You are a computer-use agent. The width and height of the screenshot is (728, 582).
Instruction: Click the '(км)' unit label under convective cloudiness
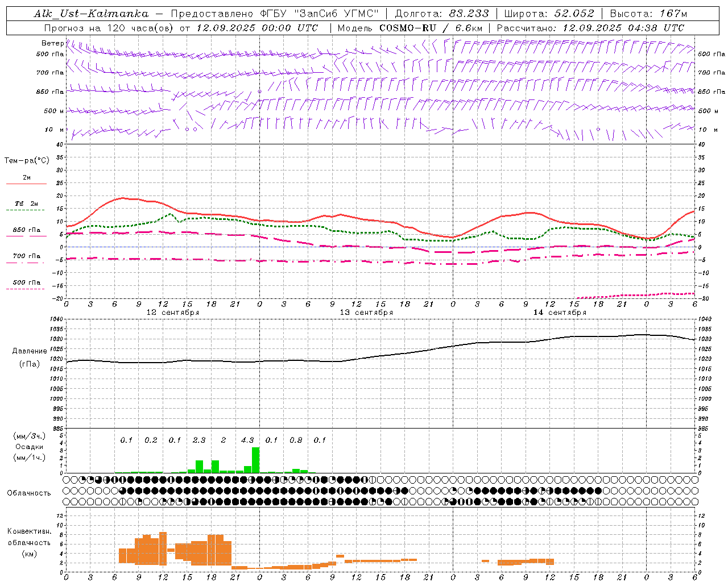coord(29,554)
